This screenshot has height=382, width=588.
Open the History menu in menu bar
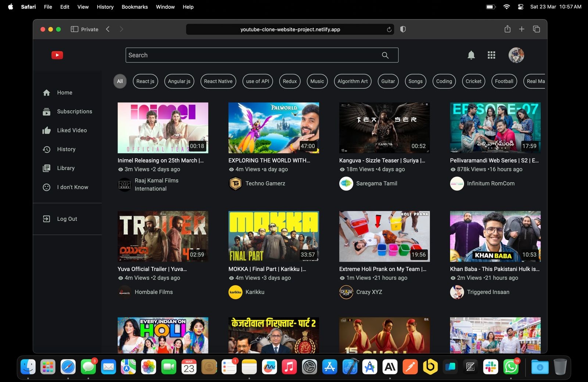pos(105,7)
